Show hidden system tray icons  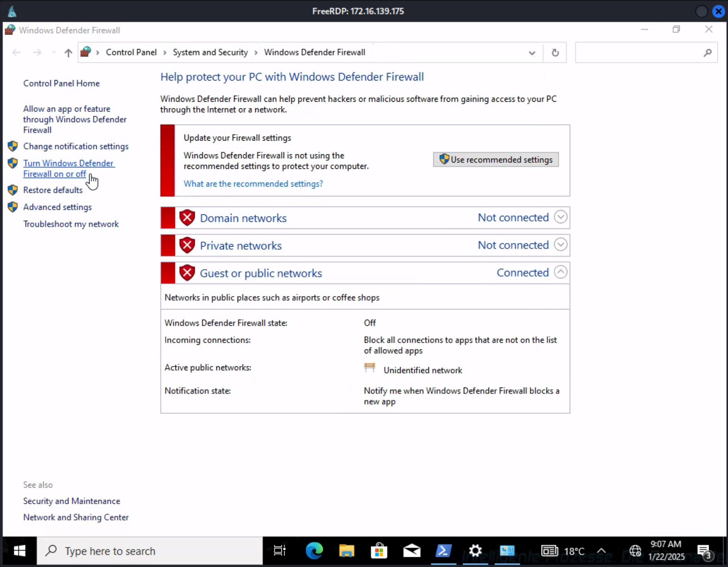[x=602, y=551]
